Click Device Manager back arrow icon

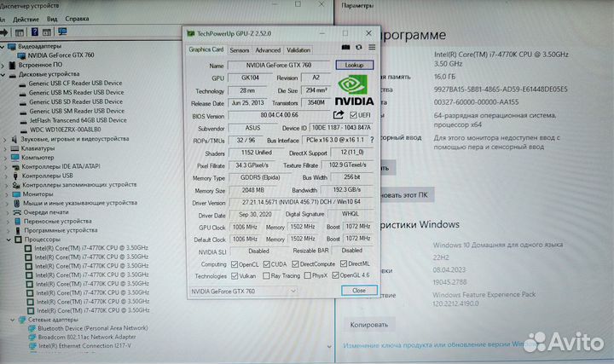click(x=4, y=32)
